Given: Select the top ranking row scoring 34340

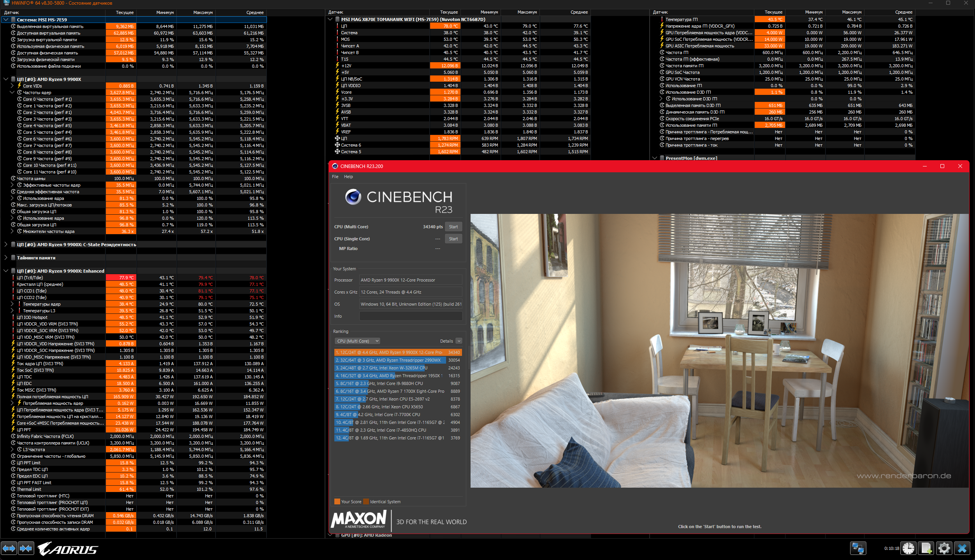Looking at the screenshot, I should 398,352.
